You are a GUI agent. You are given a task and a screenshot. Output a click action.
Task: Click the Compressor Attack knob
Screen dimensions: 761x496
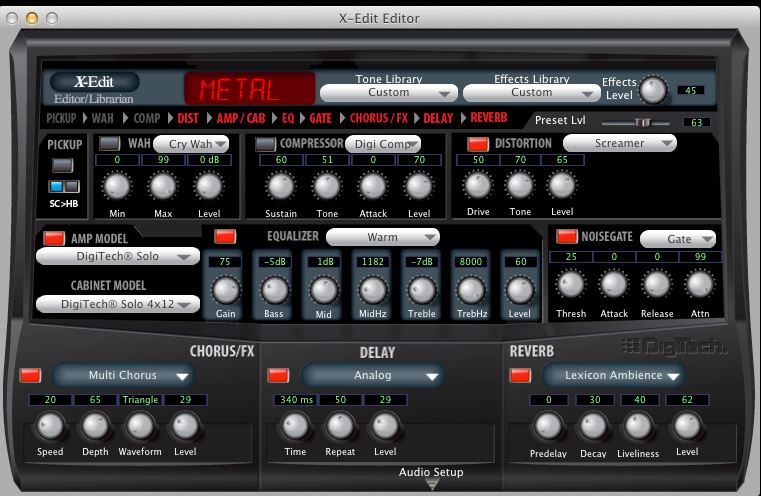click(x=373, y=186)
